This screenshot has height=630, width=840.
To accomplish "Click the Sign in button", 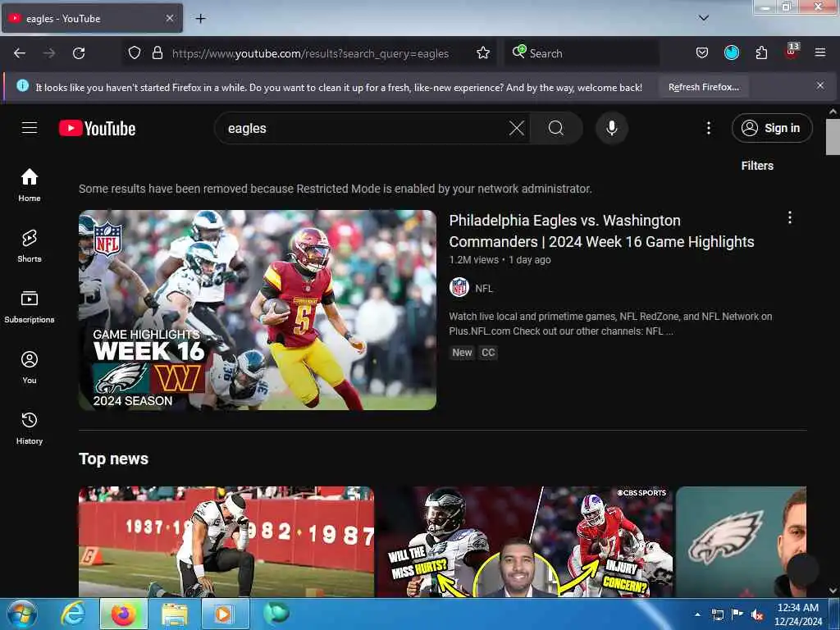I will click(x=772, y=128).
